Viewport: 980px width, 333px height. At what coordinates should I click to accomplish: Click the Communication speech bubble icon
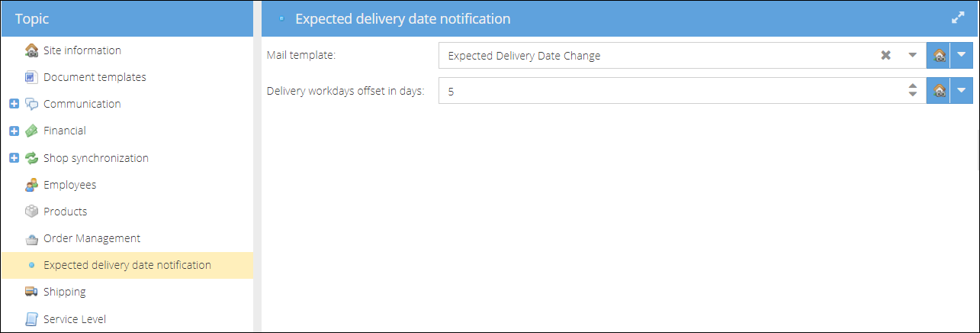(x=31, y=104)
